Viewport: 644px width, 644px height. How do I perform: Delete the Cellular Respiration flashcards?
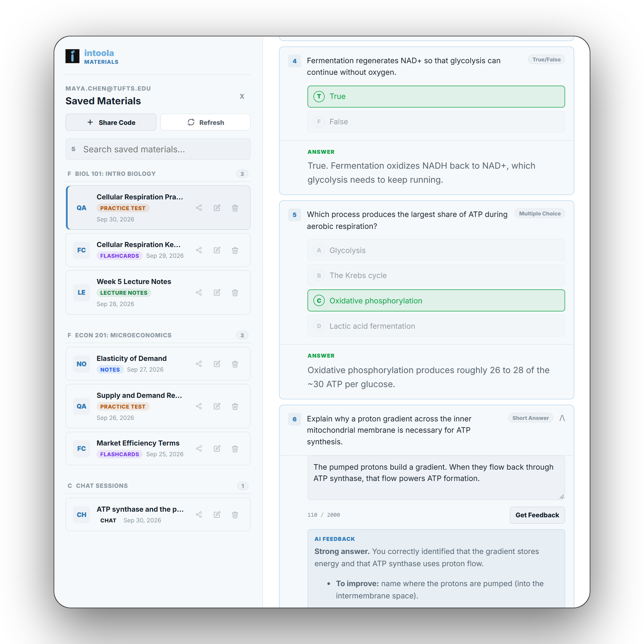pyautogui.click(x=235, y=250)
